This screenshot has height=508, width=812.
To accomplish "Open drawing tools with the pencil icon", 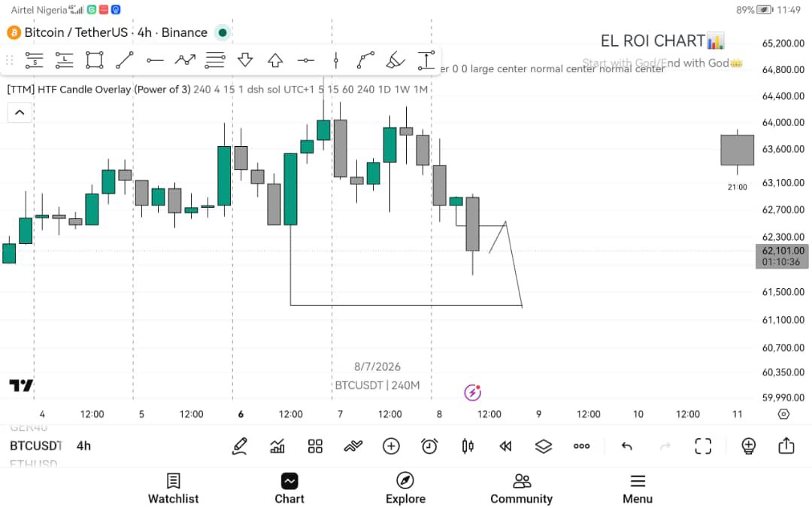I will click(x=239, y=446).
